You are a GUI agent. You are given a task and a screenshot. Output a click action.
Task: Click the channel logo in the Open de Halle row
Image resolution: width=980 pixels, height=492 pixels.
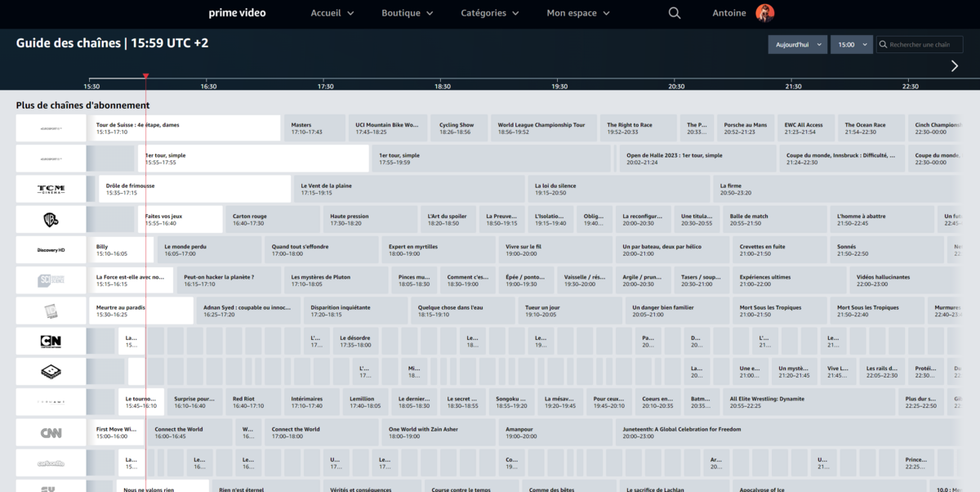point(51,159)
